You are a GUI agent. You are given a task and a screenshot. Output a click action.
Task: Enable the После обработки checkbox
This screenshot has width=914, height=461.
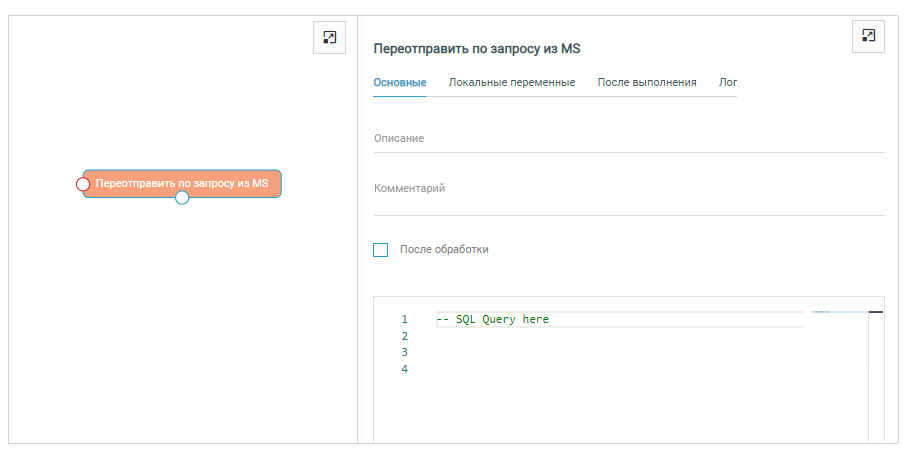click(380, 250)
